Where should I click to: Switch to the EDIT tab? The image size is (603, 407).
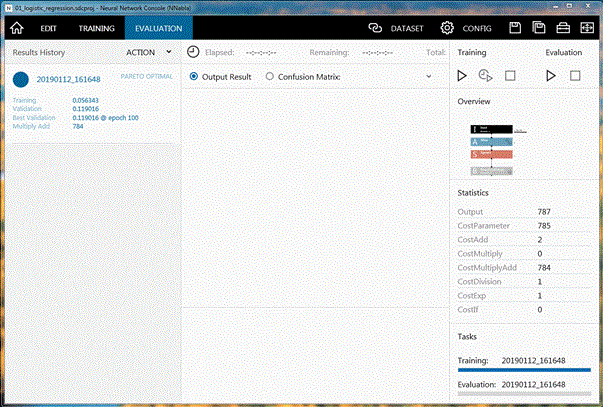(48, 28)
